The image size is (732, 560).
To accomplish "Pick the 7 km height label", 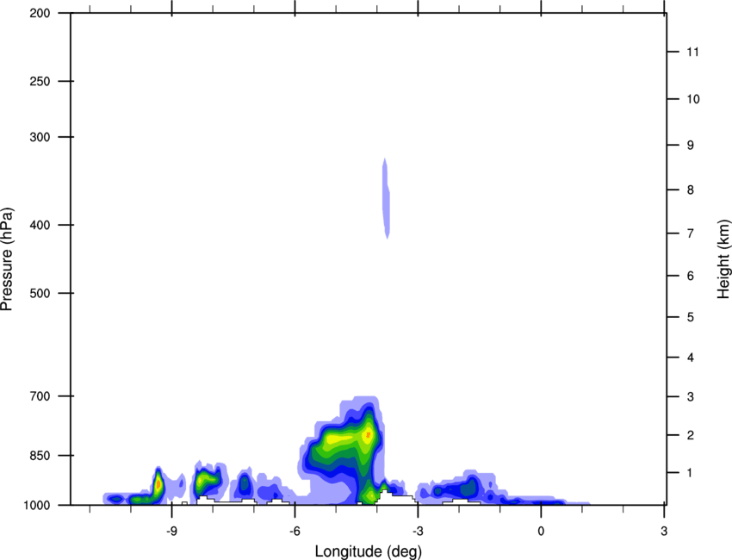I will [x=691, y=233].
